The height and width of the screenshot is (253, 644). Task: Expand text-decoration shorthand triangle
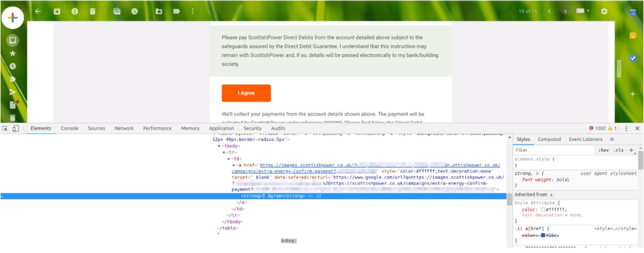click(x=567, y=215)
